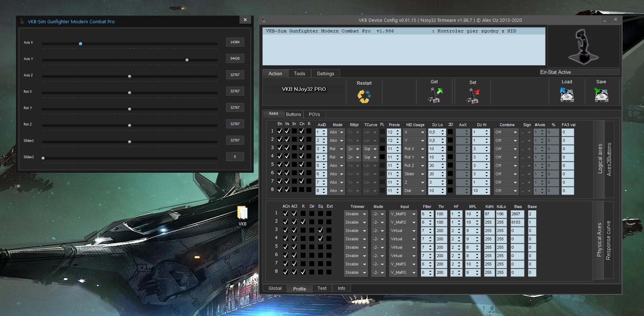Click Slider2 slider handle
The width and height of the screenshot is (644, 316).
pyautogui.click(x=43, y=158)
